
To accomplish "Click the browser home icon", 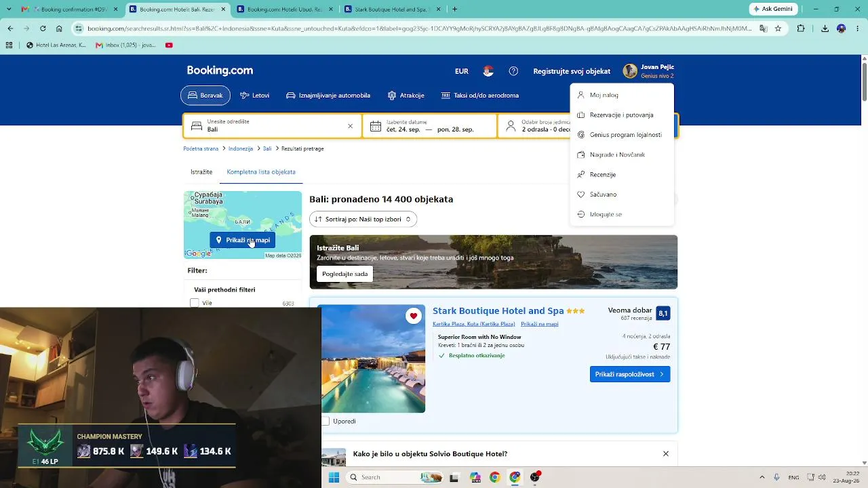I will coord(59,28).
